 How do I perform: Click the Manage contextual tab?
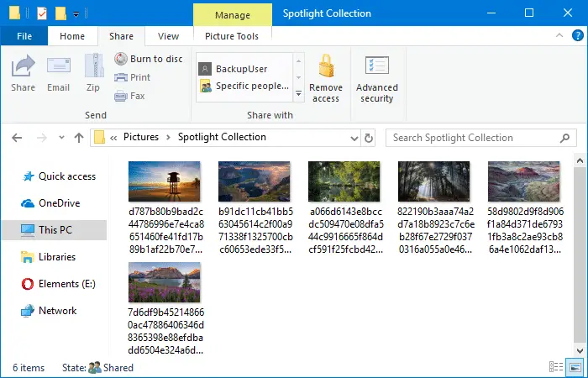click(x=233, y=15)
